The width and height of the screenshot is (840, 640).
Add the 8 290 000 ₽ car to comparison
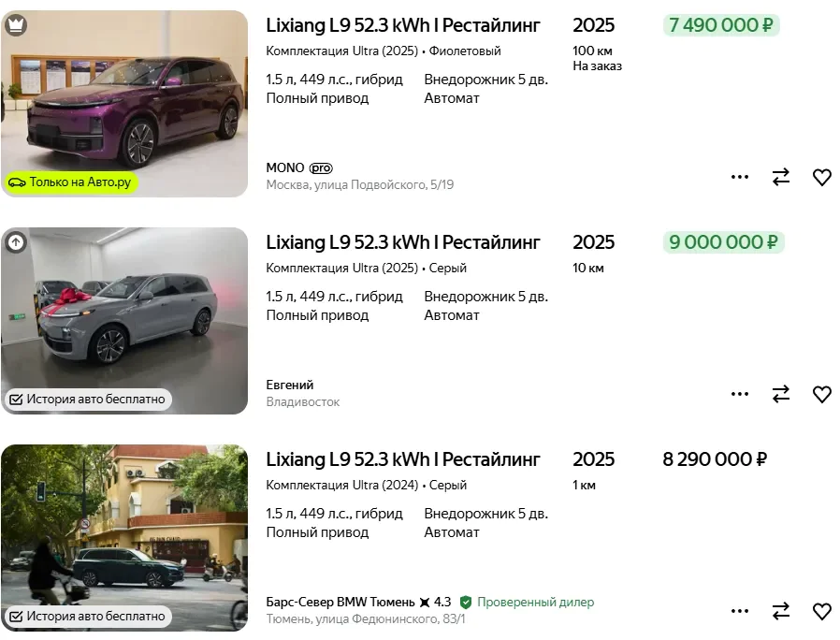pyautogui.click(x=781, y=611)
